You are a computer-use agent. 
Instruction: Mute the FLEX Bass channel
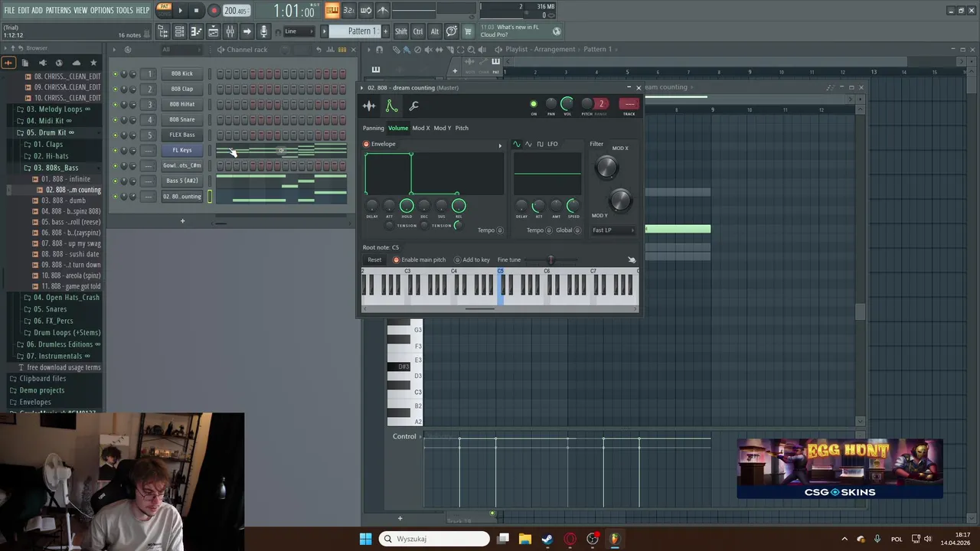point(115,135)
